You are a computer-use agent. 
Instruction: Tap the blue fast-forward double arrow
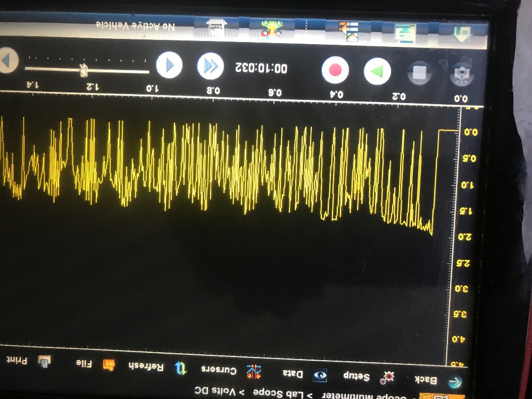click(210, 66)
